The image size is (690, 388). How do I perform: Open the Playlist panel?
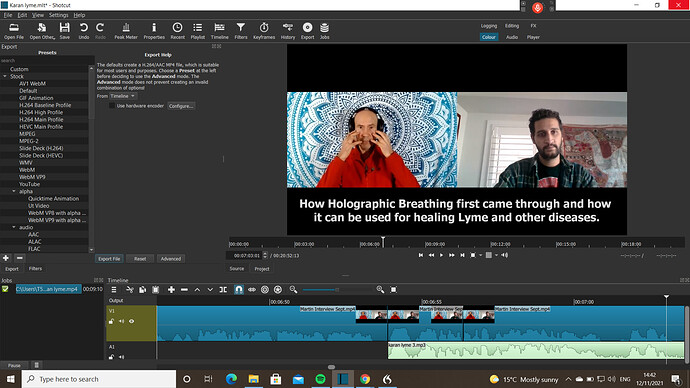(x=198, y=31)
